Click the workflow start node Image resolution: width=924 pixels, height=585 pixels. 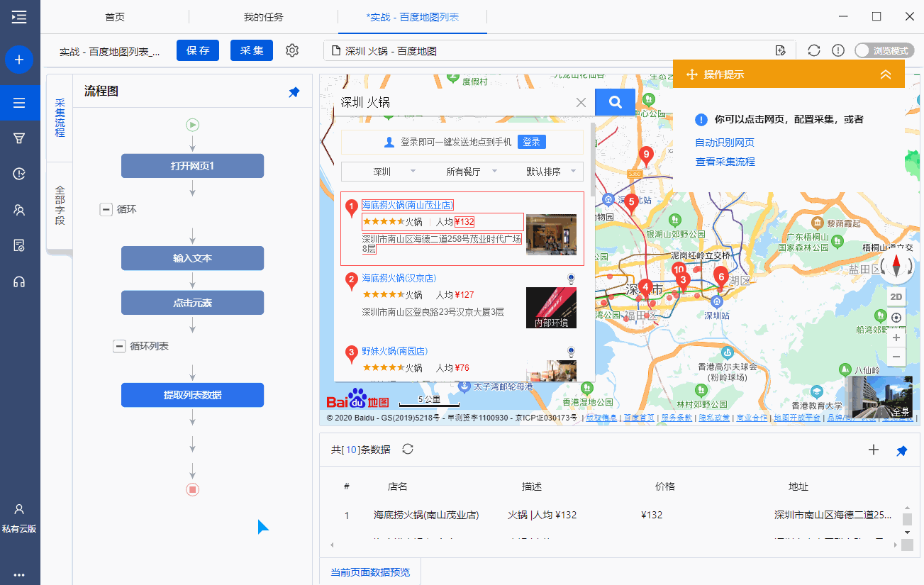[x=193, y=126]
